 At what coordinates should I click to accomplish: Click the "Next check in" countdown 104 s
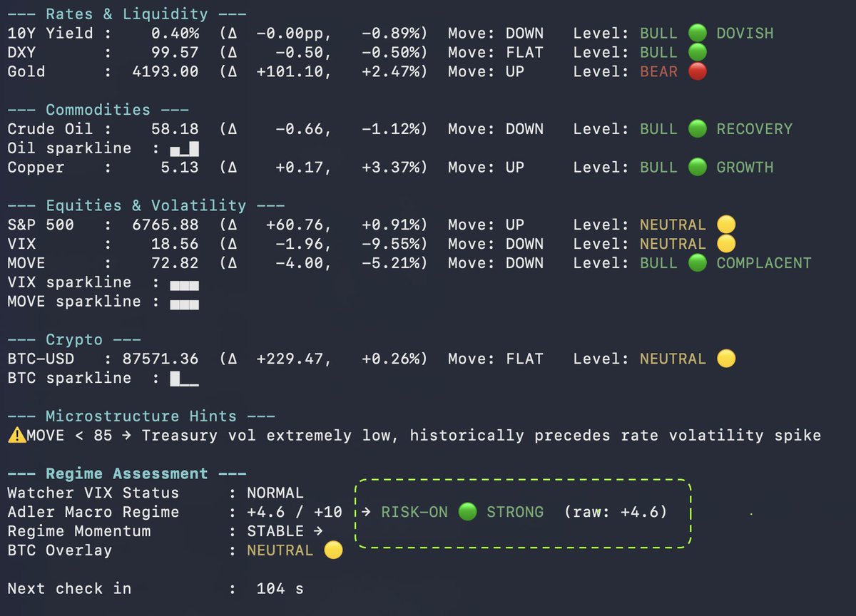click(280, 589)
